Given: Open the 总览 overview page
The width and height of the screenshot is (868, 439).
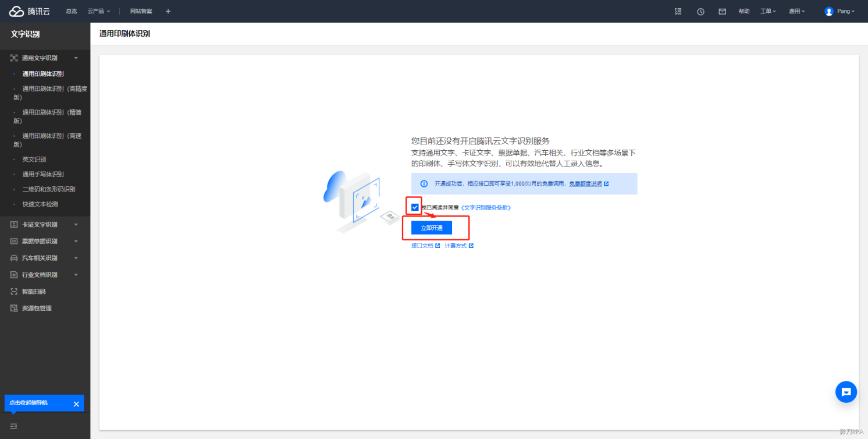Looking at the screenshot, I should [72, 11].
